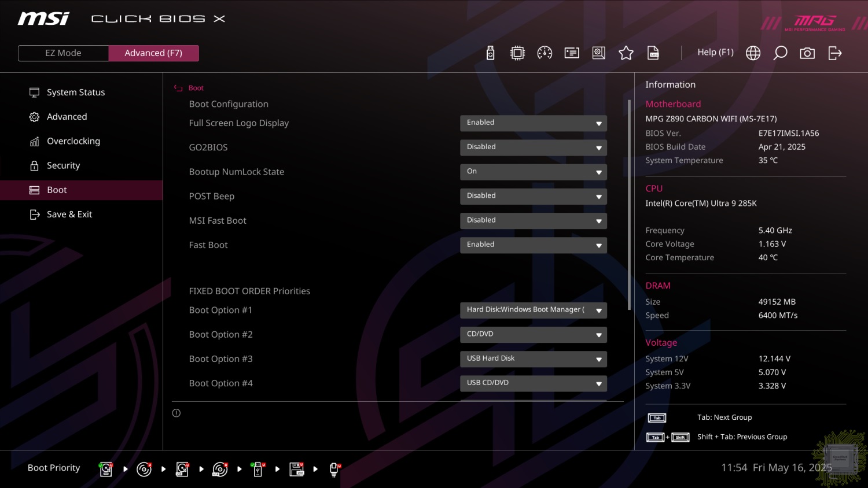The width and height of the screenshot is (868, 488).
Task: Open Boot Option #1 Windows Boot Manager dropdown
Action: [534, 310]
